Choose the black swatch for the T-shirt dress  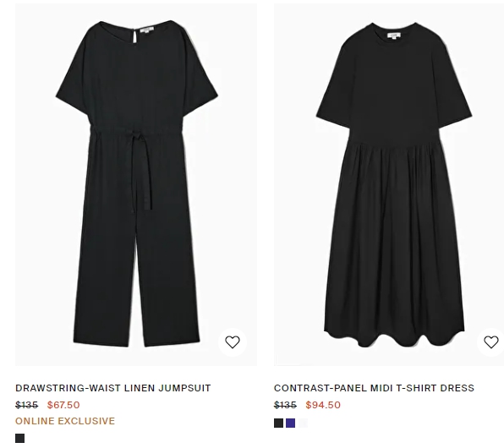pos(279,423)
